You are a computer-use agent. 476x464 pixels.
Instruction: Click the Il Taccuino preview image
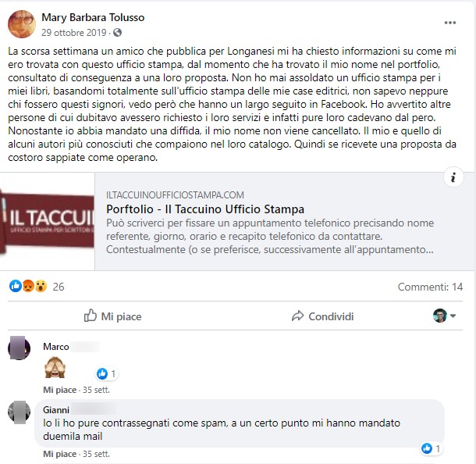[x=48, y=222]
